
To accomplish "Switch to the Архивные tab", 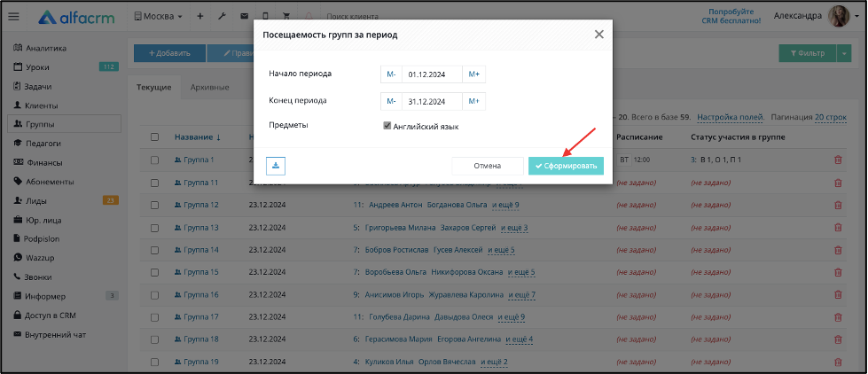I will pos(209,88).
